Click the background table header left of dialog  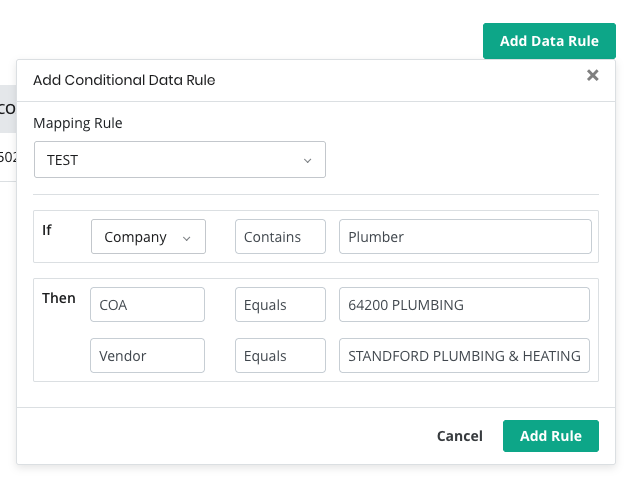coord(7,109)
